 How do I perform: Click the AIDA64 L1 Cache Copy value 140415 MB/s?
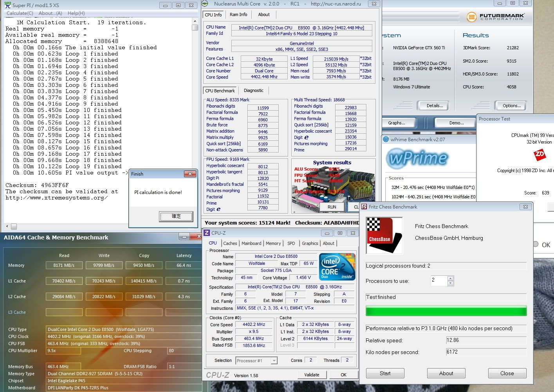144,281
